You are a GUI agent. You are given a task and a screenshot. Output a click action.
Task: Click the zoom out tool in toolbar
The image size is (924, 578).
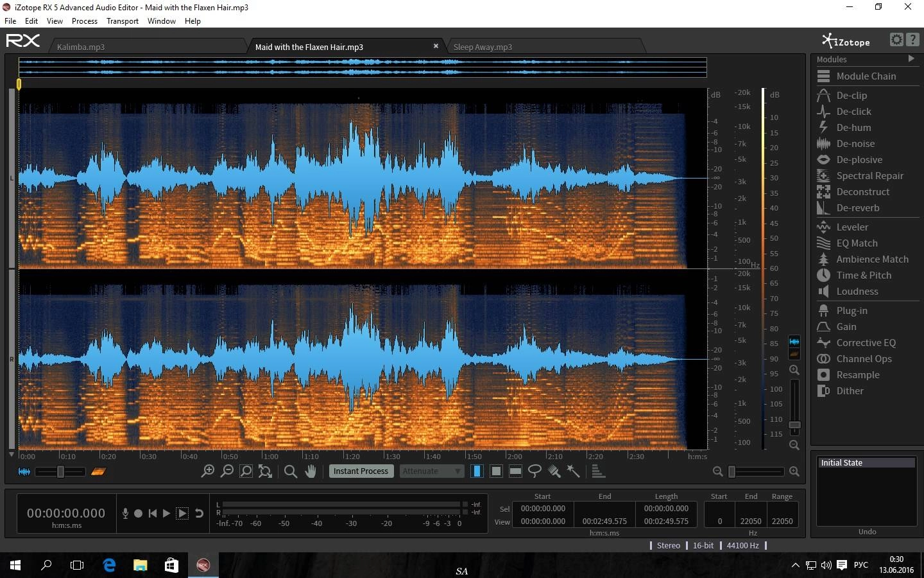[x=227, y=471]
